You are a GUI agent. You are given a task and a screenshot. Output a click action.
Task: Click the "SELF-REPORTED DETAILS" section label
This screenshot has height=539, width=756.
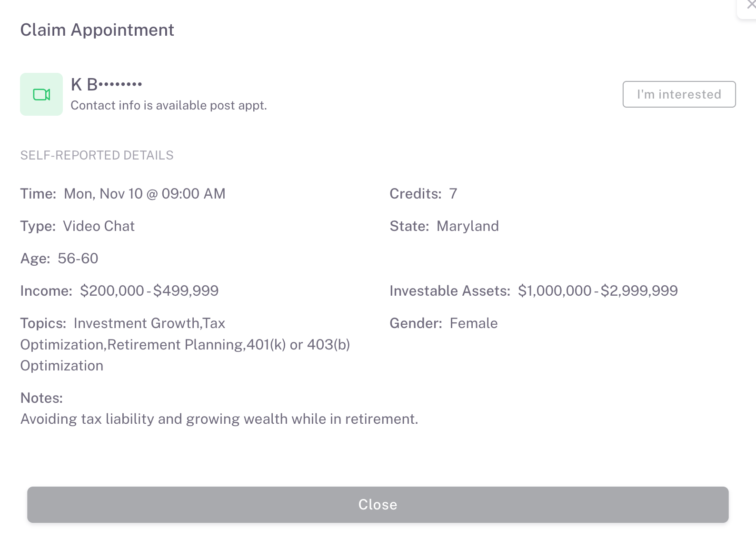[97, 155]
